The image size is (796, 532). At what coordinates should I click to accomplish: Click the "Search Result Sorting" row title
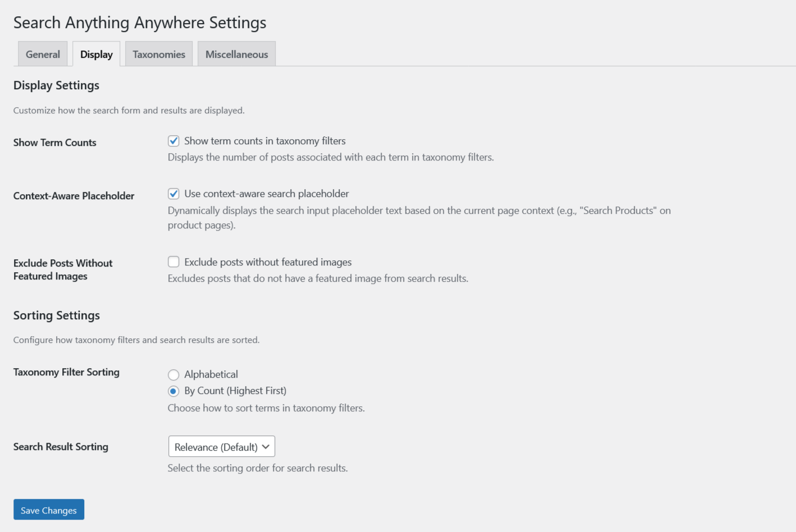point(61,447)
